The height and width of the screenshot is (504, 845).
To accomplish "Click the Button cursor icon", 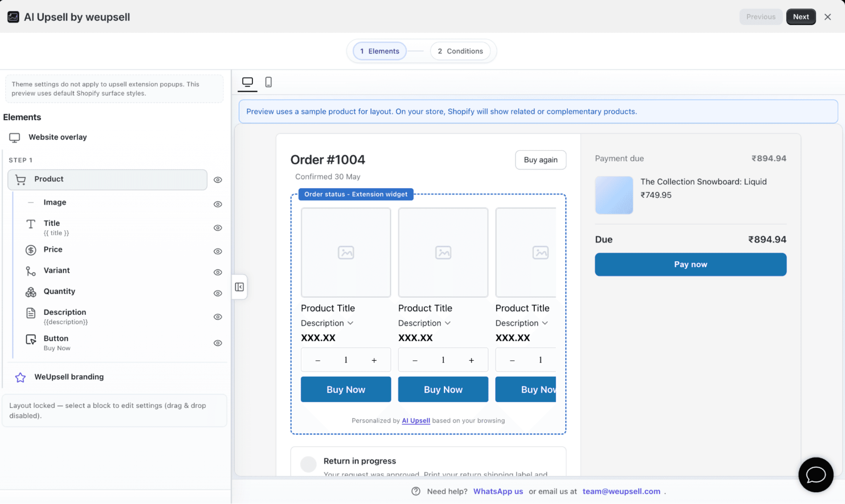I will tap(31, 339).
